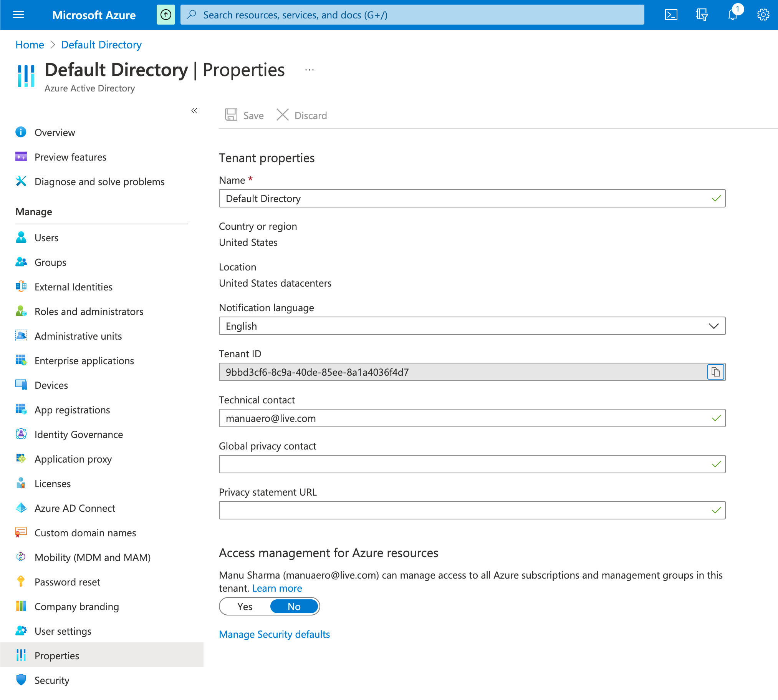Click the Users icon in sidebar
The width and height of the screenshot is (778, 700).
point(21,237)
